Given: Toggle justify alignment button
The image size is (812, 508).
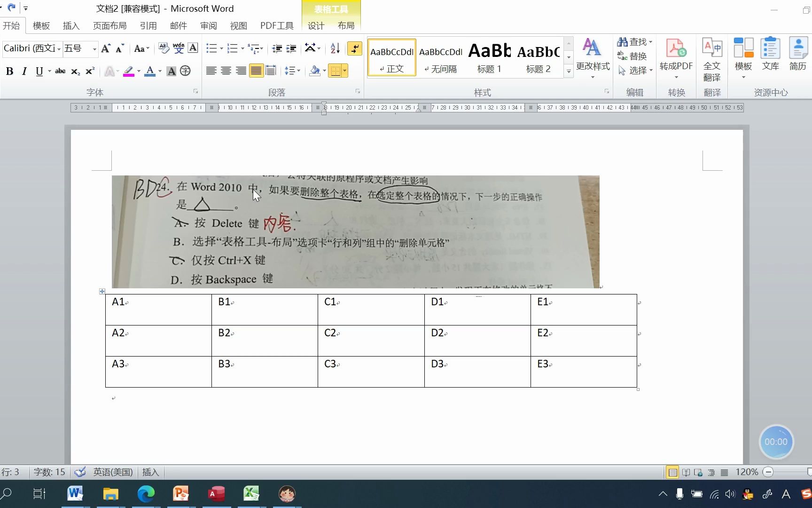Looking at the screenshot, I should pos(256,71).
